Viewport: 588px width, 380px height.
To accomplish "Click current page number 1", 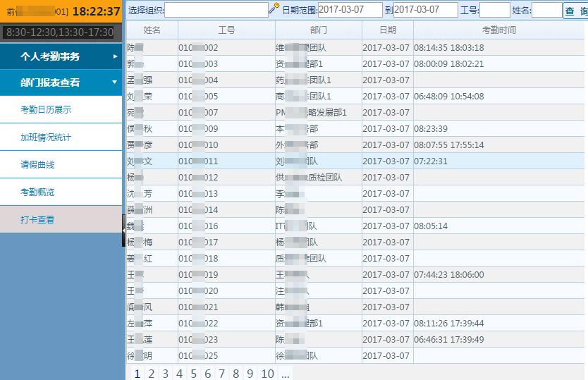I will (x=137, y=374).
